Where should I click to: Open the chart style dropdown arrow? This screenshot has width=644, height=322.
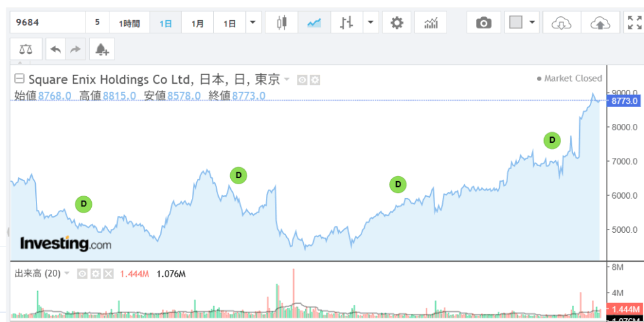tap(371, 23)
